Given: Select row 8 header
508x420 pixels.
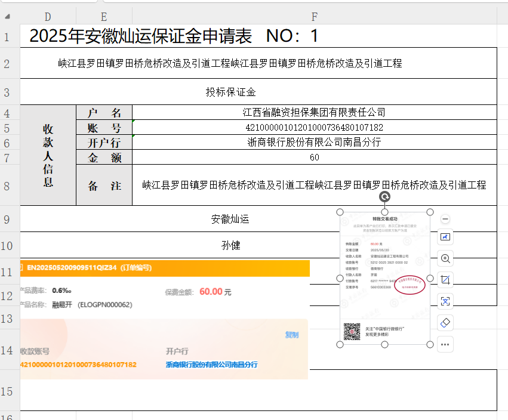Looking at the screenshot, I should click(x=7, y=186).
